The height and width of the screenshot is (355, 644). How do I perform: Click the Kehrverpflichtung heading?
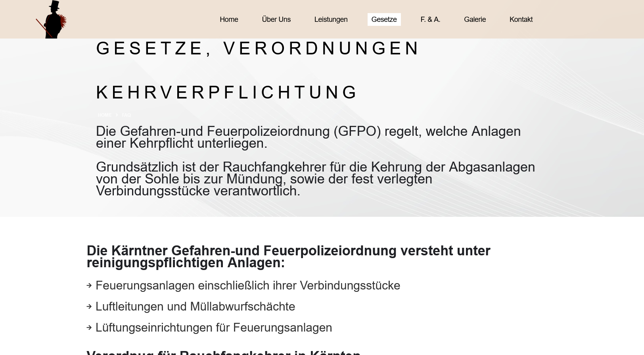[x=227, y=93]
